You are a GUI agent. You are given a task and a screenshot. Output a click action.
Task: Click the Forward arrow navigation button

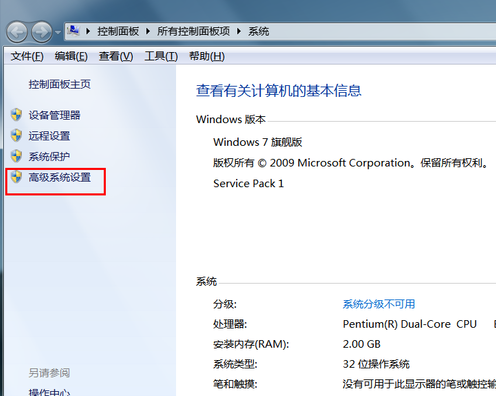click(42, 32)
